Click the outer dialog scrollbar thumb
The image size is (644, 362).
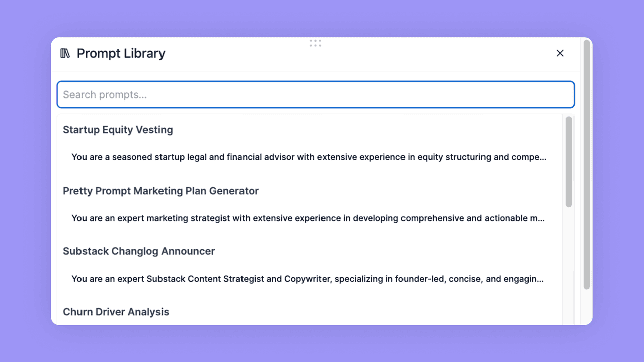tap(586, 163)
